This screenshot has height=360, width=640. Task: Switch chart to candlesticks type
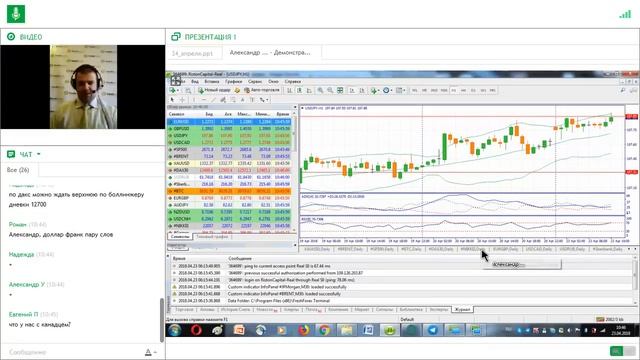(299, 90)
